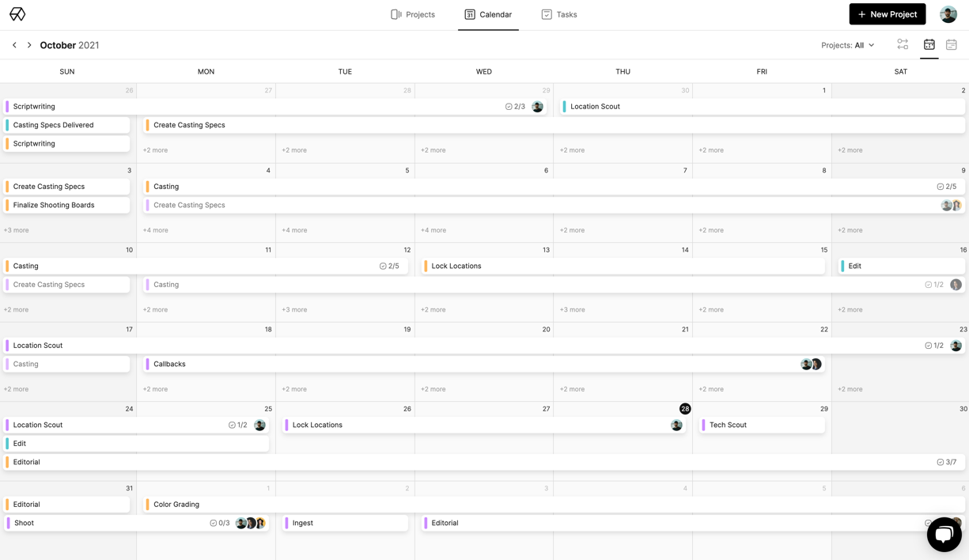Open the Projects tab

(413, 14)
